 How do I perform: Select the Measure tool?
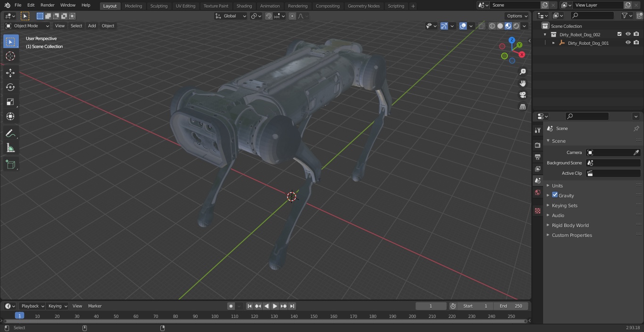pos(10,148)
